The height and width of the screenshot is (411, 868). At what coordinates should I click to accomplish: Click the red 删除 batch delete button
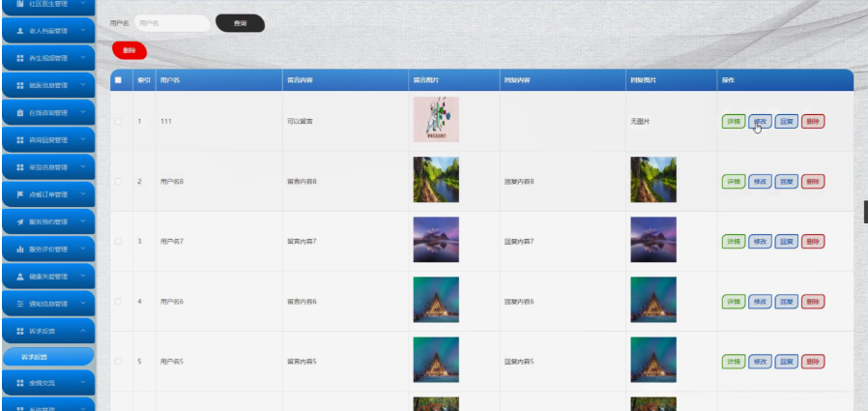129,50
